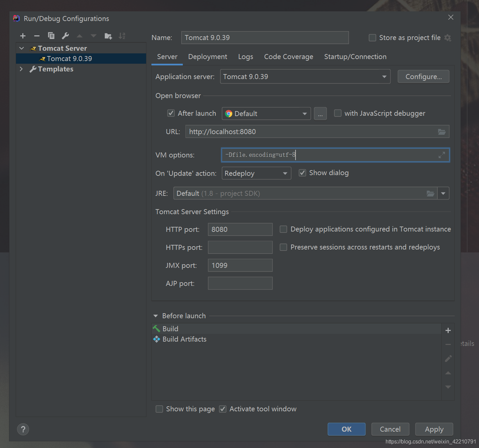Click HTTP port field
This screenshot has width=479, height=448.
click(x=240, y=230)
